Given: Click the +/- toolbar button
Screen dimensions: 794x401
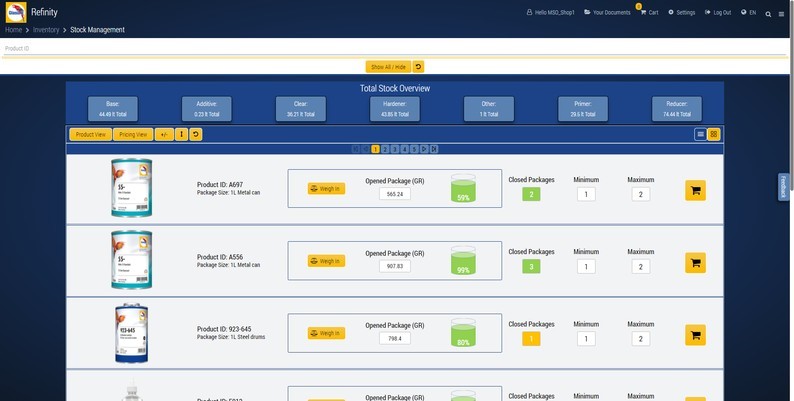Looking at the screenshot, I should [x=164, y=134].
